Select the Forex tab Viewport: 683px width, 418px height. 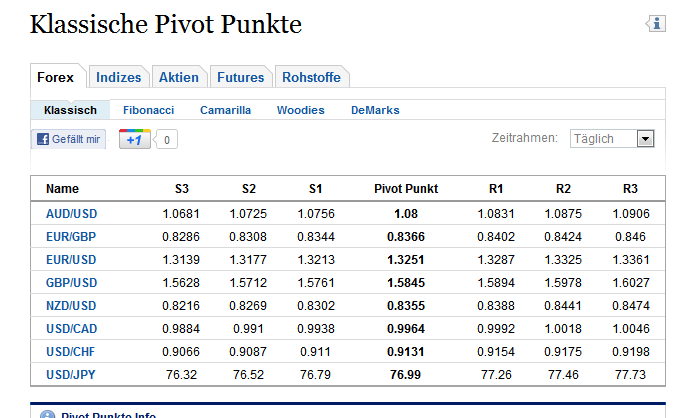[55, 77]
